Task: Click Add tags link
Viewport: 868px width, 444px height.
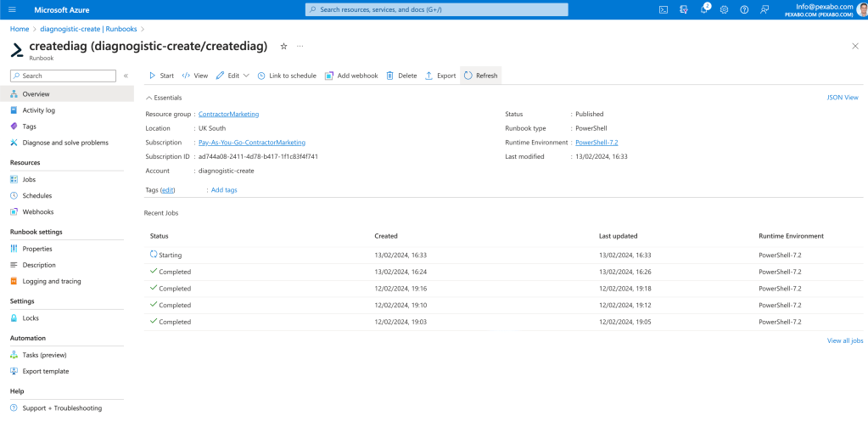Action: [x=224, y=190]
